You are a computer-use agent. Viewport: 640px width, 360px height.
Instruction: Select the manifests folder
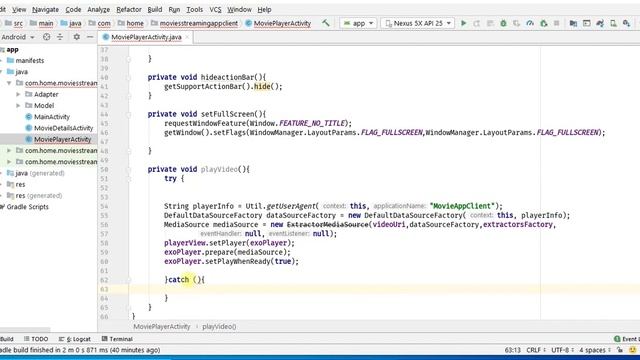pyautogui.click(x=30, y=60)
